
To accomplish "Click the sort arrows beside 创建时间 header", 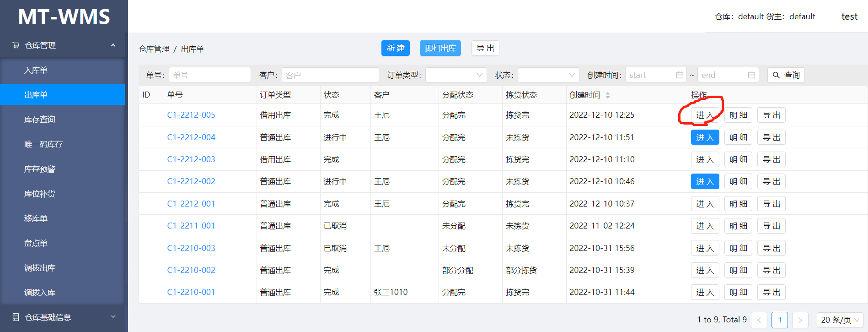I will (x=608, y=95).
